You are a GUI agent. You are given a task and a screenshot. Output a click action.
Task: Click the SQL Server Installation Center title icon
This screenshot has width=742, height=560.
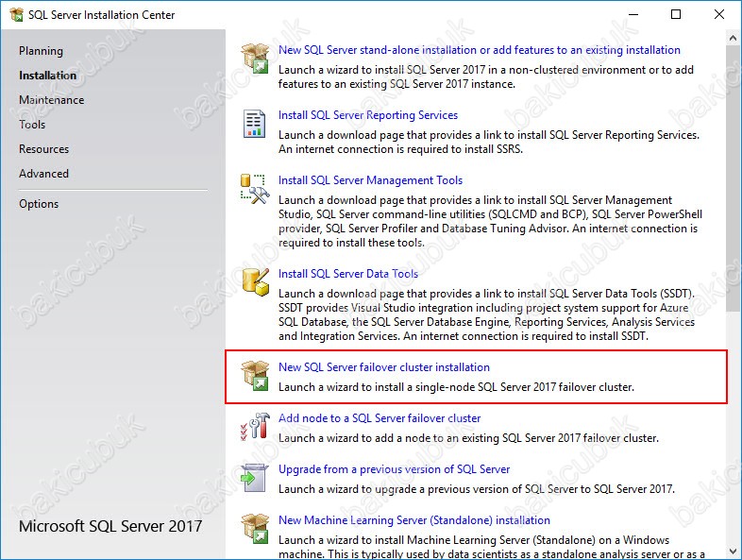click(17, 14)
